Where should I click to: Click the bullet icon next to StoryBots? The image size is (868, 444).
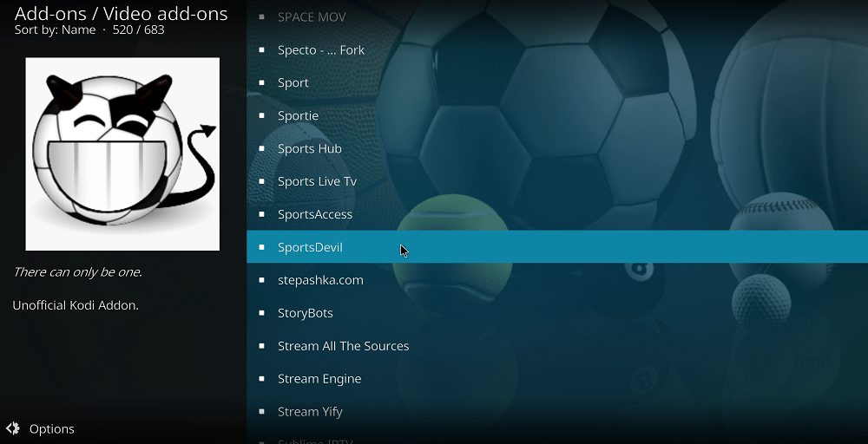[x=261, y=312]
